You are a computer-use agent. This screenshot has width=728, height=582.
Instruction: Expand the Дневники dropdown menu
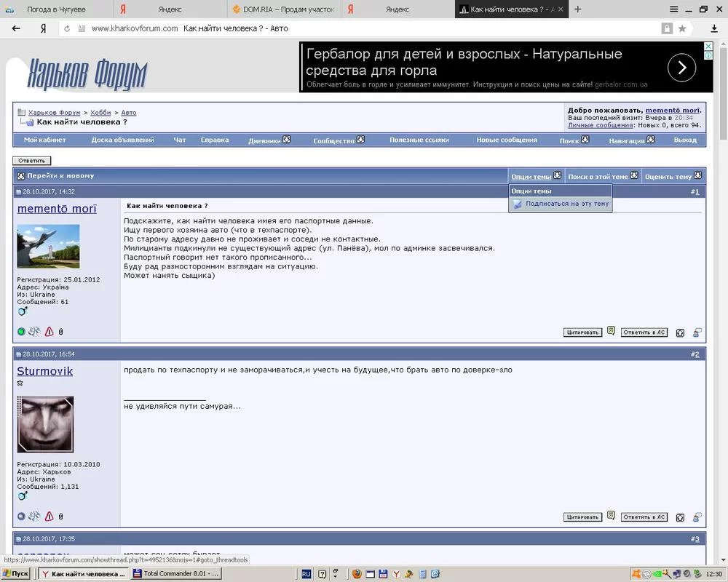(x=269, y=140)
